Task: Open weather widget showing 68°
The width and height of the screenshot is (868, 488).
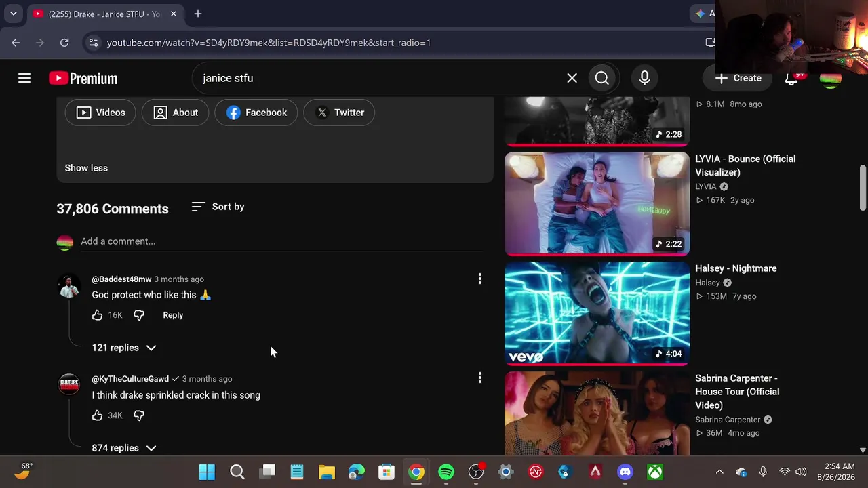Action: [x=23, y=471]
